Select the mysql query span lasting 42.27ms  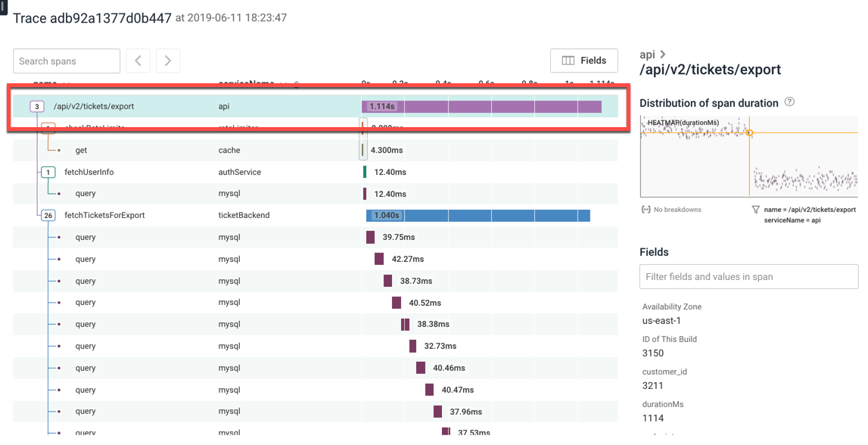pyautogui.click(x=316, y=259)
